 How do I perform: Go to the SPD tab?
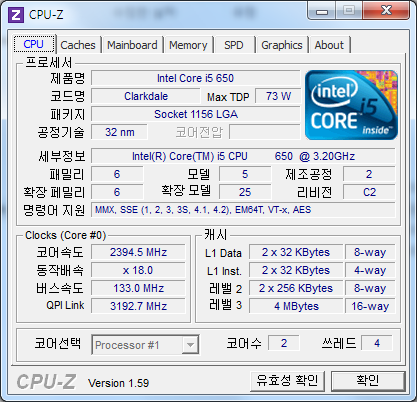[234, 45]
